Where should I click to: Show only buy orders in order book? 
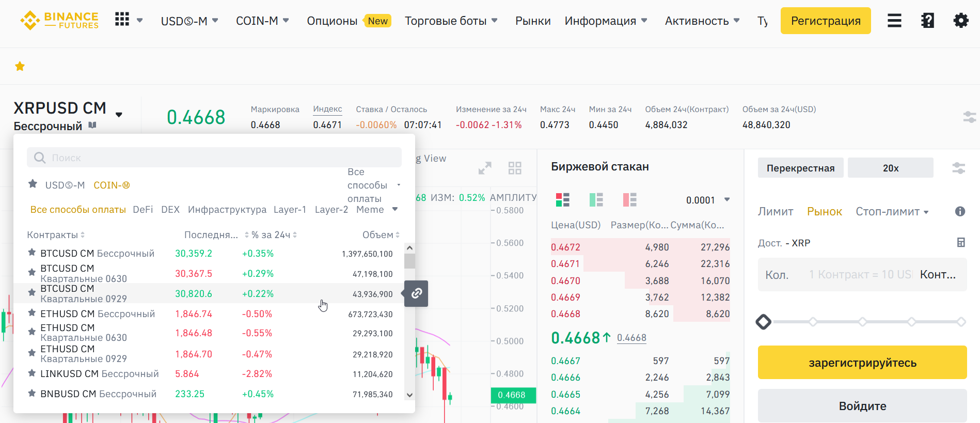596,199
